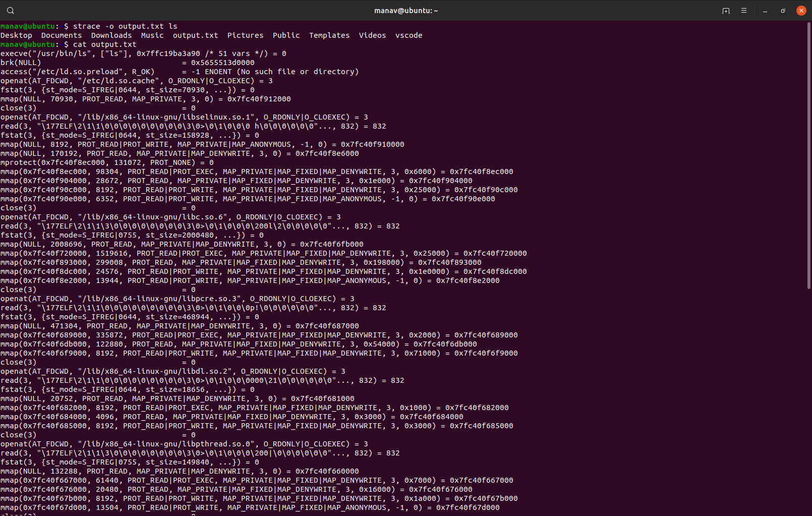Click the openat libc.so.6 line
The height and width of the screenshot is (516, 812).
[x=170, y=217]
